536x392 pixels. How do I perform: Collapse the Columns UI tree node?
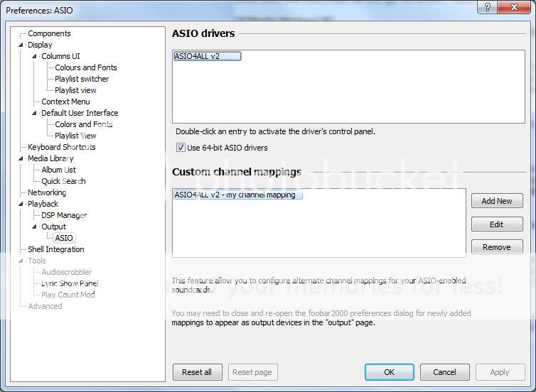coord(34,56)
